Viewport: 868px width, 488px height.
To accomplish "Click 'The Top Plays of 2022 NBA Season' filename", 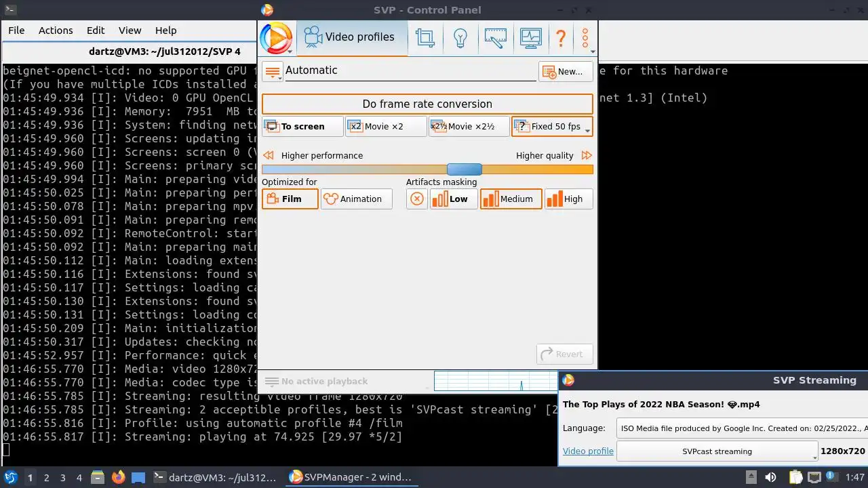I will [661, 404].
